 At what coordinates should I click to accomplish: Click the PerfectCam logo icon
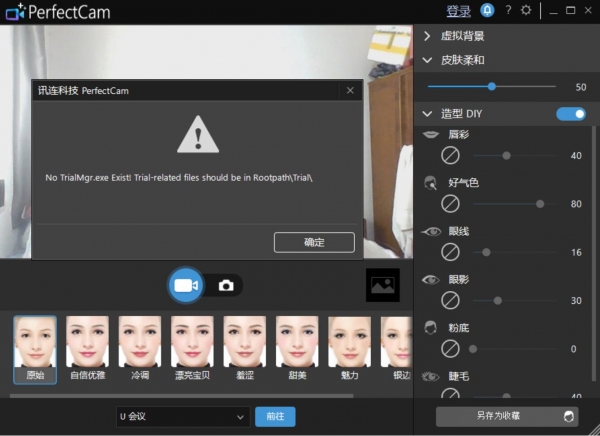[15, 12]
